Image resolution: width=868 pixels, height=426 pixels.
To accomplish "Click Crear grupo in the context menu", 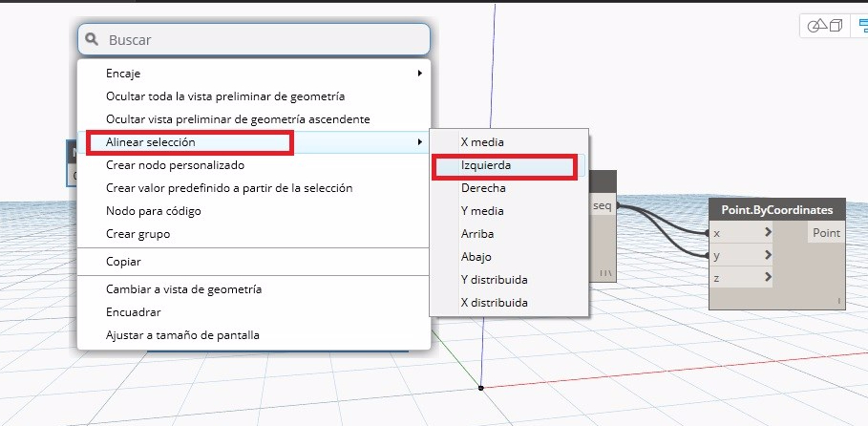I will [x=138, y=234].
